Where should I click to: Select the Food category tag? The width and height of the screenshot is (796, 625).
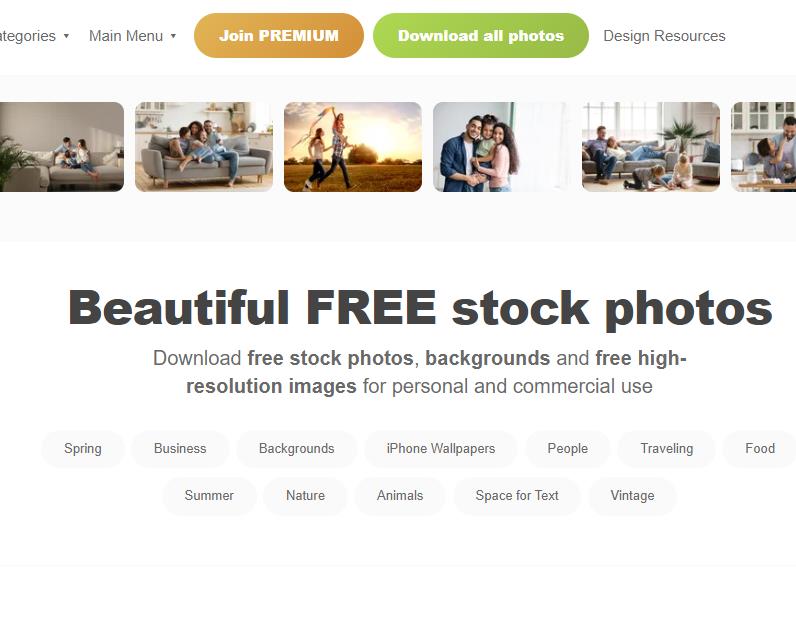760,449
